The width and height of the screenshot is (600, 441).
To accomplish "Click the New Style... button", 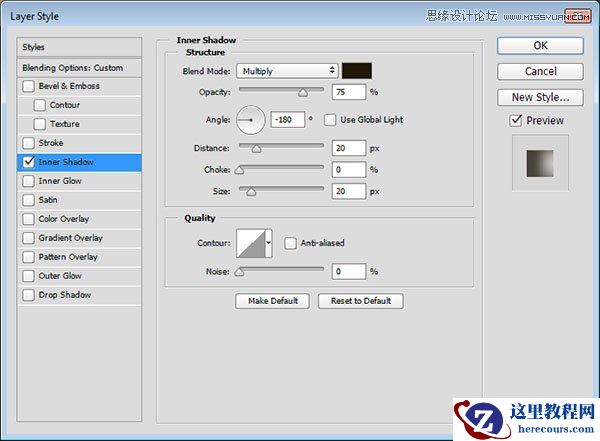I will [x=540, y=97].
